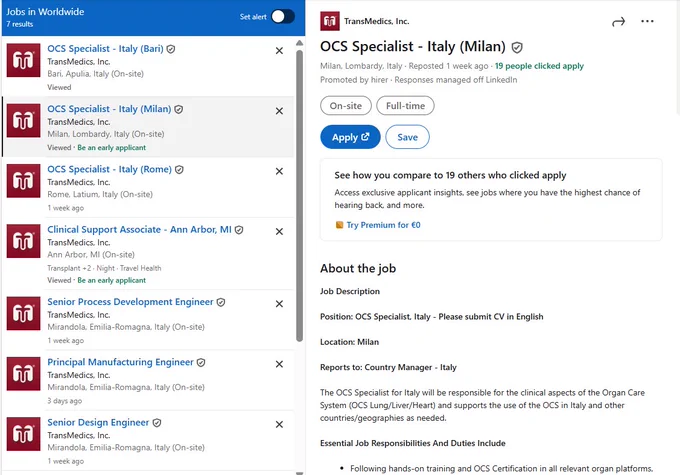Click logo beside Senior Design Engineer
Viewport: 680px width, 475px height.
tap(23, 434)
